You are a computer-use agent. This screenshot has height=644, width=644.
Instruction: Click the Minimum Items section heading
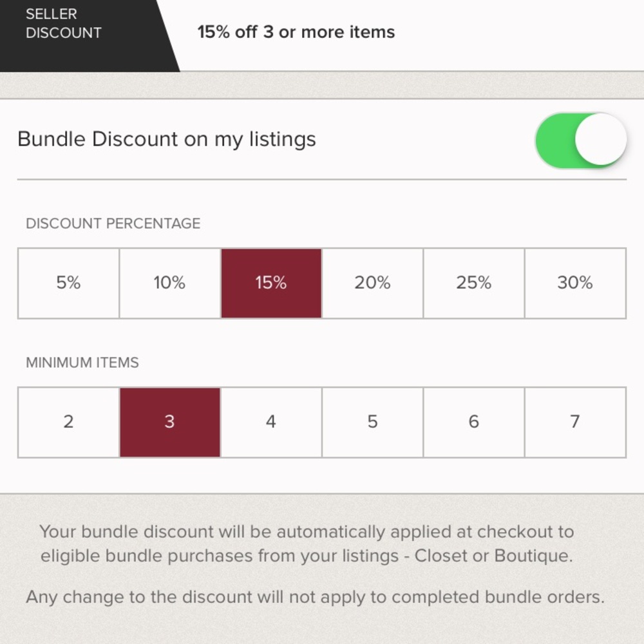coord(82,363)
